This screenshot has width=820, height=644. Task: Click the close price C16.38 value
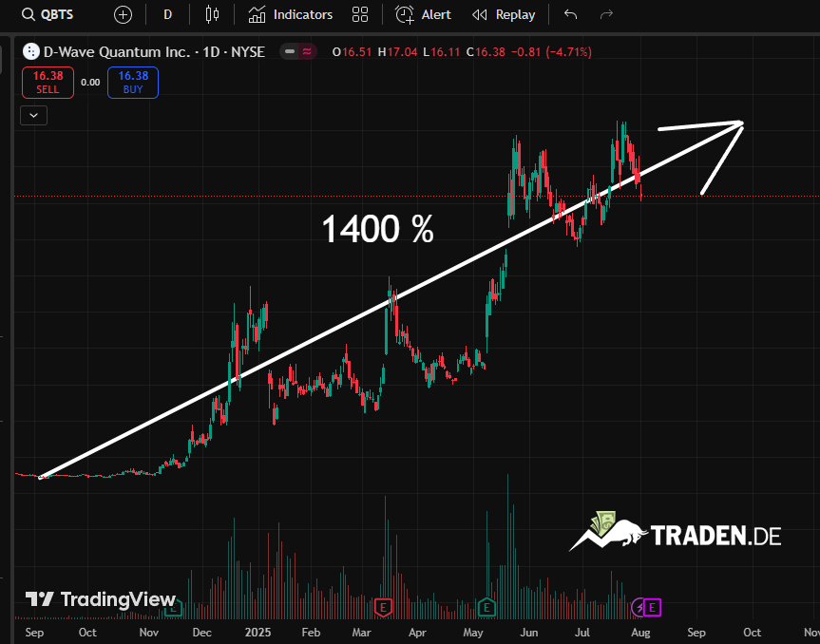(x=486, y=51)
